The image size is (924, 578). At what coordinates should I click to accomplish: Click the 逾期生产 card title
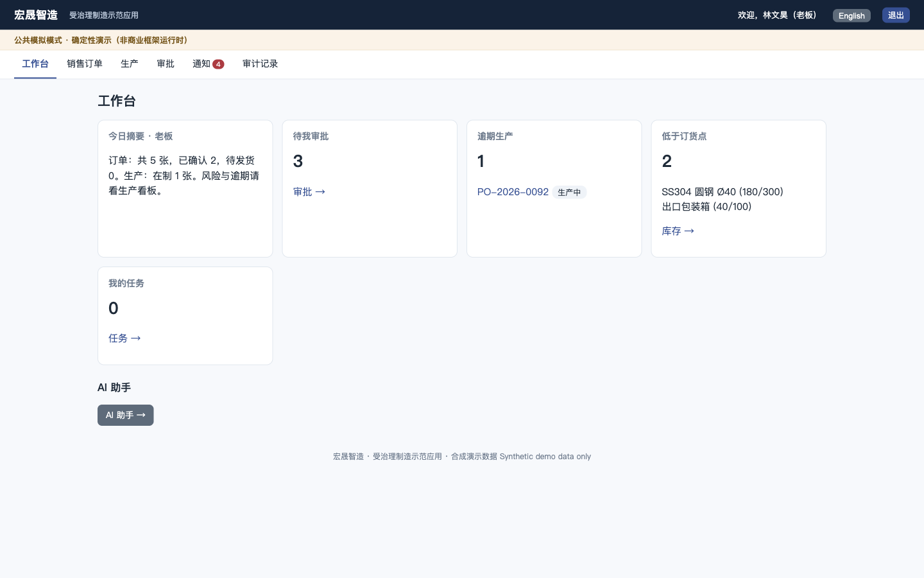coord(495,136)
